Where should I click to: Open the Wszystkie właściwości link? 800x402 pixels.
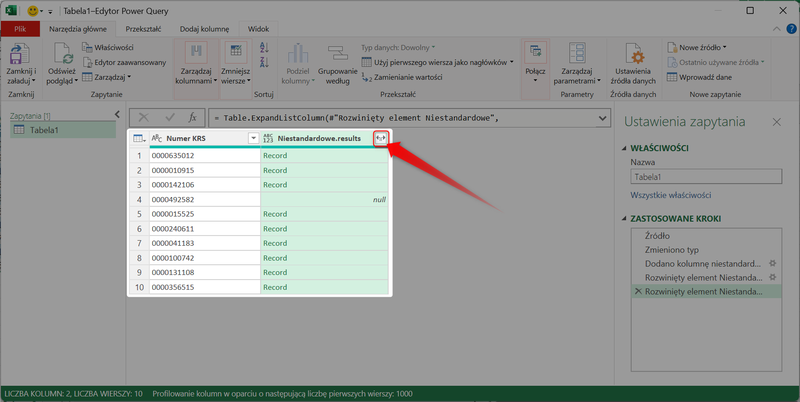point(670,195)
